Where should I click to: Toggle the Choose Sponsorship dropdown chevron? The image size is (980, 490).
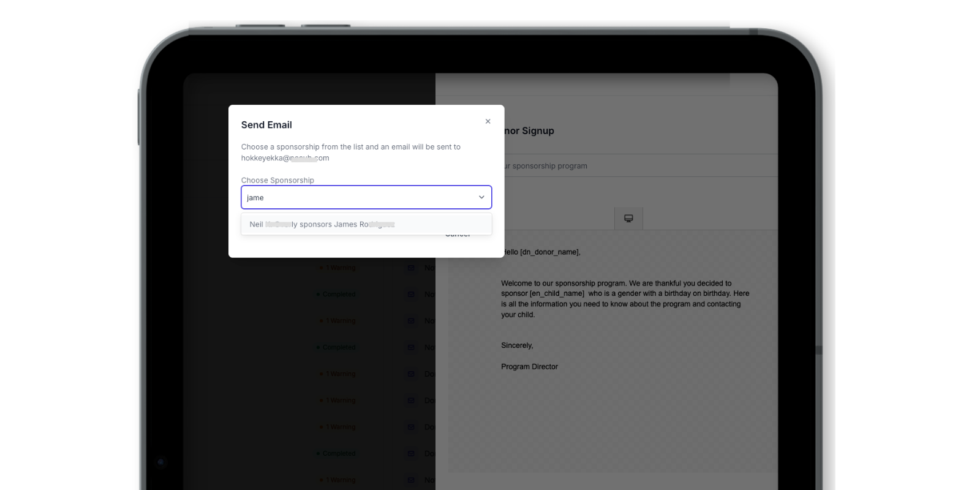tap(481, 197)
